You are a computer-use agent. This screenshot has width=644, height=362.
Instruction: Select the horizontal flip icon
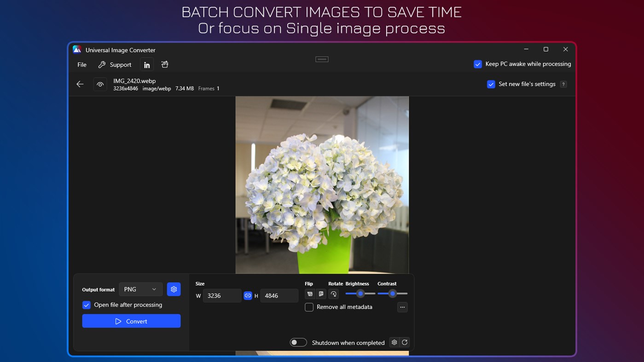point(310,294)
